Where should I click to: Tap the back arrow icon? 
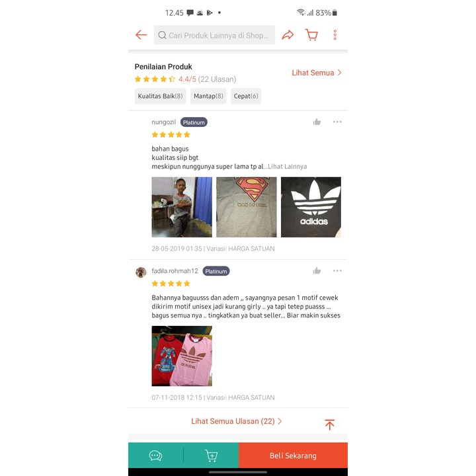click(141, 35)
